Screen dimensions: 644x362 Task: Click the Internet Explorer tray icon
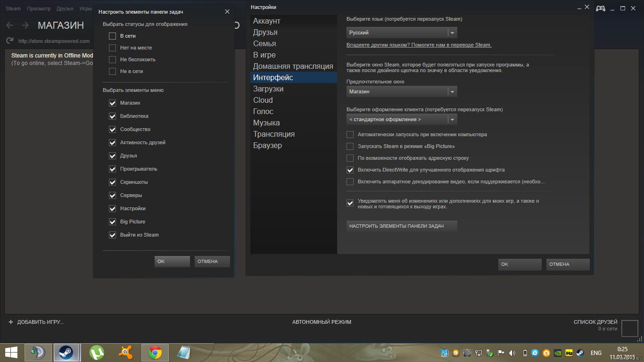tap(535, 353)
